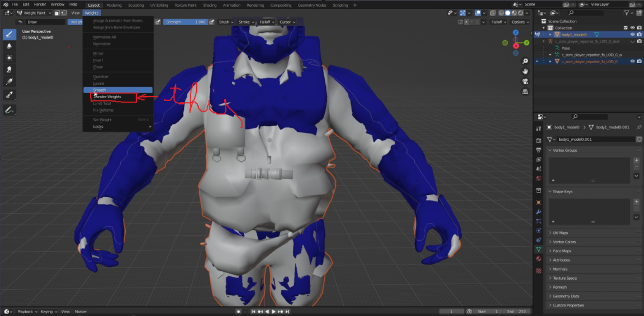The image size is (644, 316).
Task: Add a new shape key with plus button
Action: (x=636, y=202)
